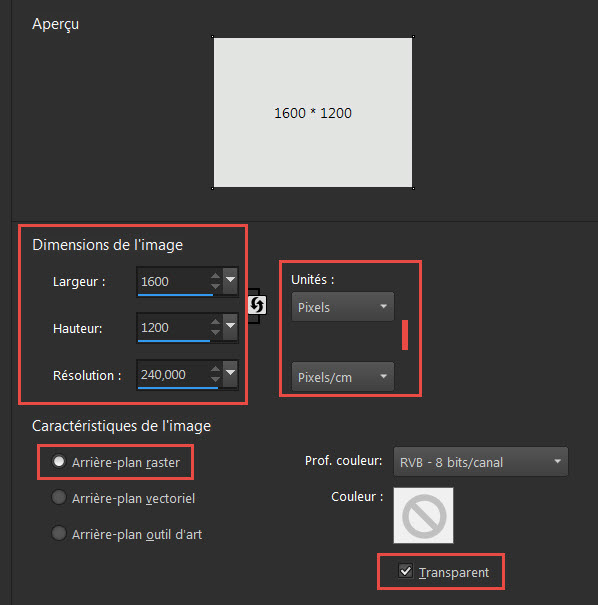Increase Résolution value with up arrow

215,369
